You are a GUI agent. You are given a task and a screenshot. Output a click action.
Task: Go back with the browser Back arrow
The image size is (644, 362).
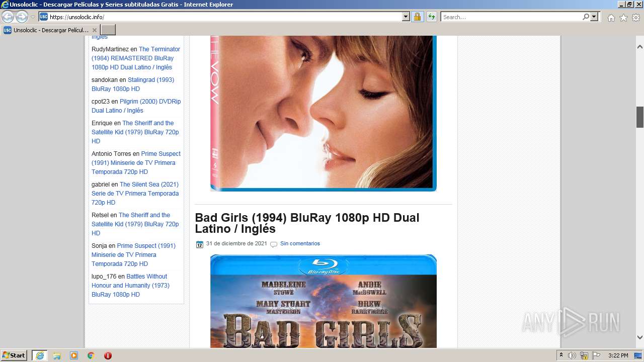point(8,17)
